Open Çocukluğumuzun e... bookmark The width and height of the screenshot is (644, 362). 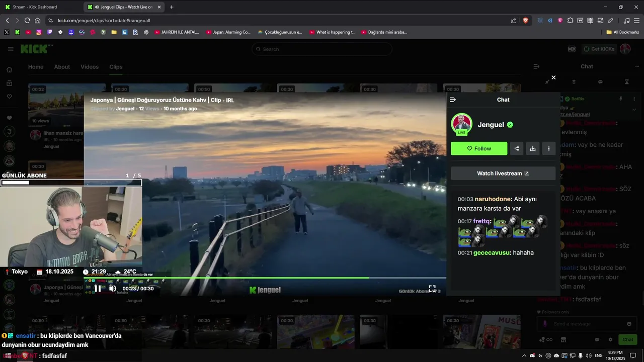pos(280,32)
